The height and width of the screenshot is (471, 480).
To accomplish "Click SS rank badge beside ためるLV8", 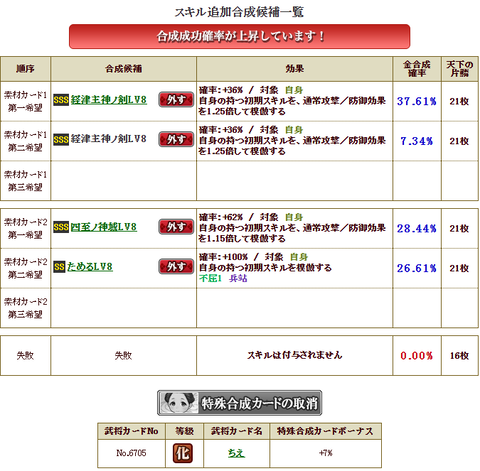I will (x=59, y=267).
